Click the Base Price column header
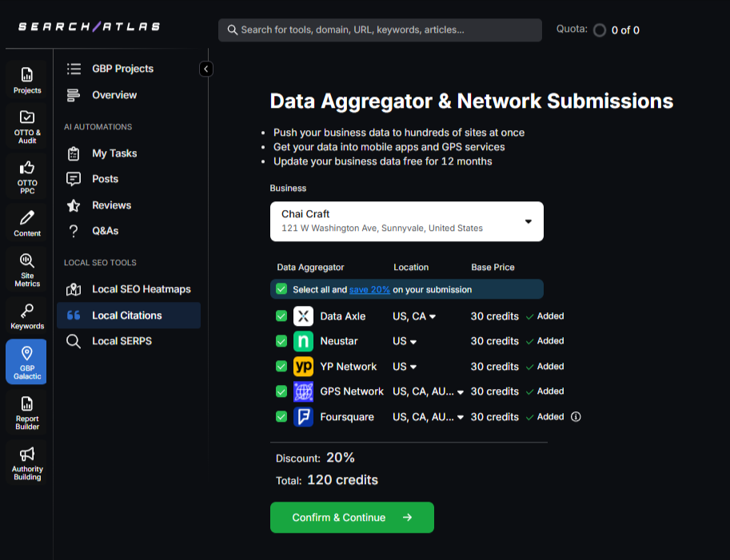 click(493, 268)
